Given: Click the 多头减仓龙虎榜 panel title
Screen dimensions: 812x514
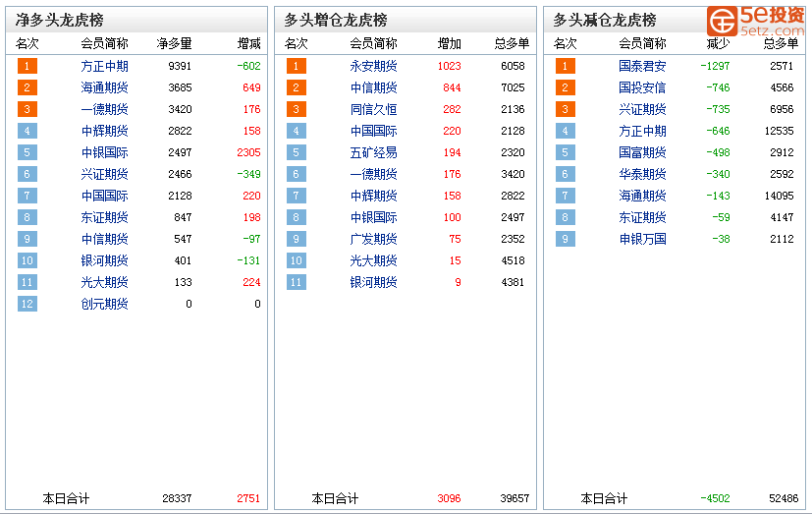Looking at the screenshot, I should (x=605, y=20).
